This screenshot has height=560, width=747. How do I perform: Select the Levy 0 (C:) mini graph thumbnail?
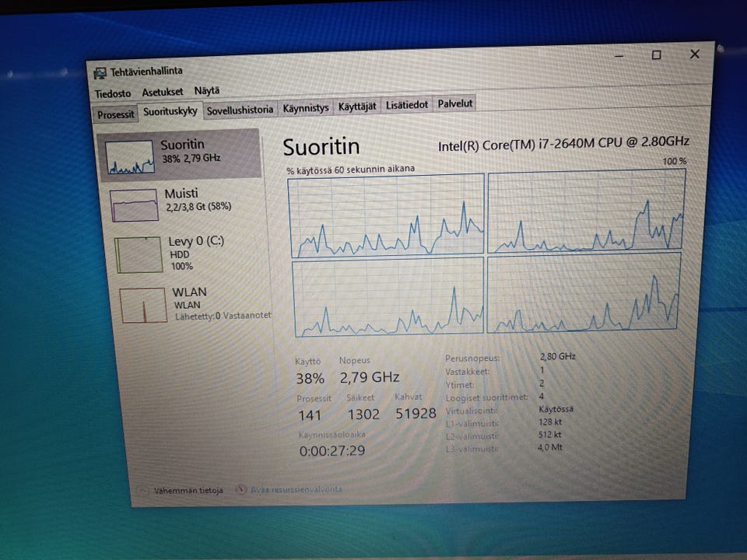pos(139,255)
